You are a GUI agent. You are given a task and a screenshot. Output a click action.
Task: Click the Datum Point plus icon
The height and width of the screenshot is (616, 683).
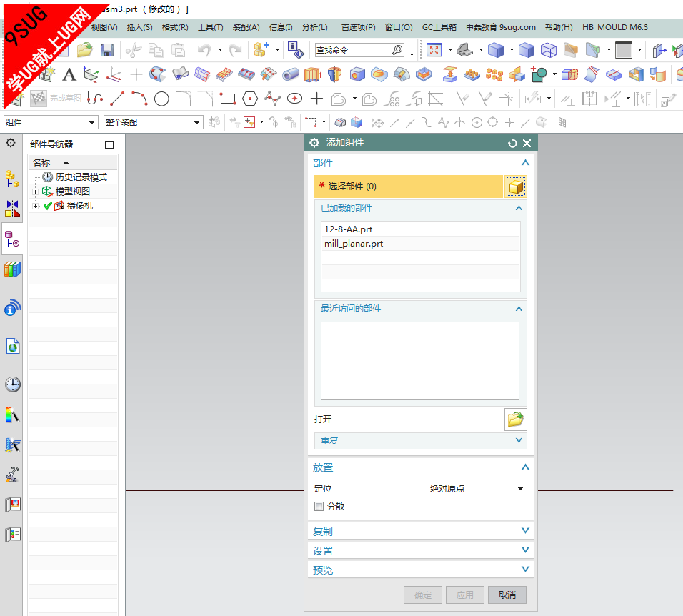[x=136, y=74]
